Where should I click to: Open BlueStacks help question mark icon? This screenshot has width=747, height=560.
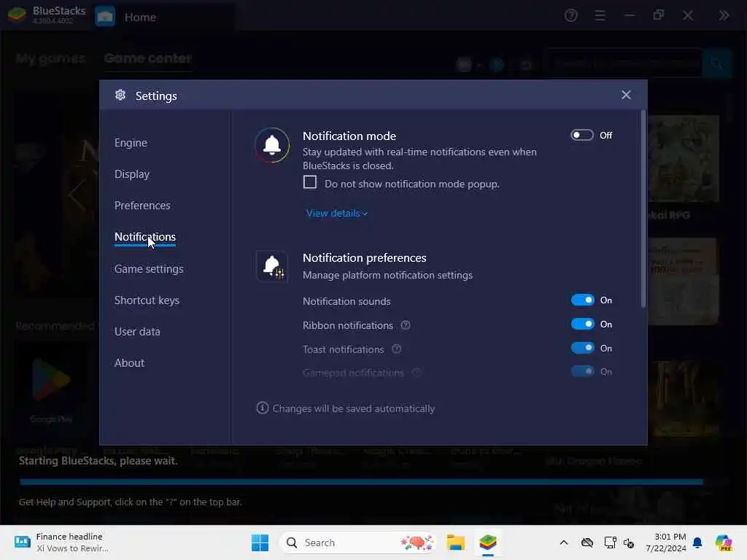pyautogui.click(x=570, y=16)
